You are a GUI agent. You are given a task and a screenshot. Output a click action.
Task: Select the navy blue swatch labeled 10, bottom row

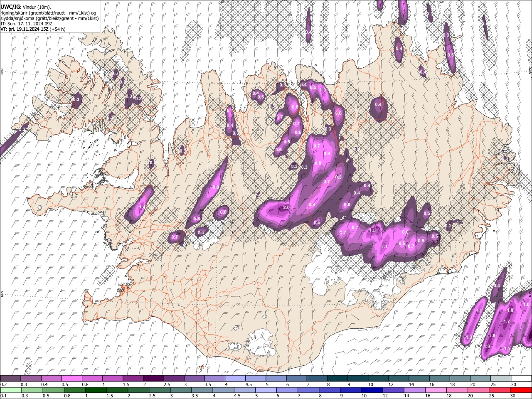(372, 390)
